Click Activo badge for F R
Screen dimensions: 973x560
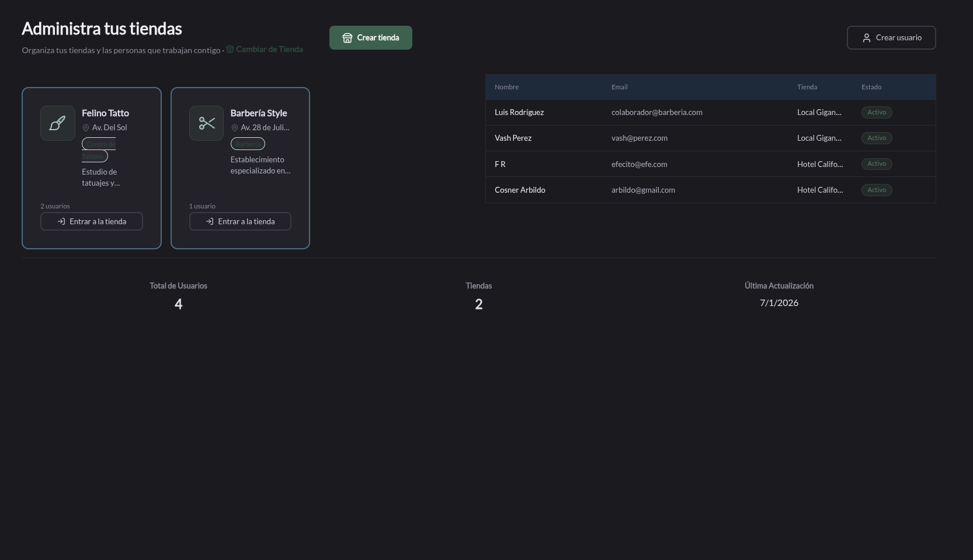[877, 164]
